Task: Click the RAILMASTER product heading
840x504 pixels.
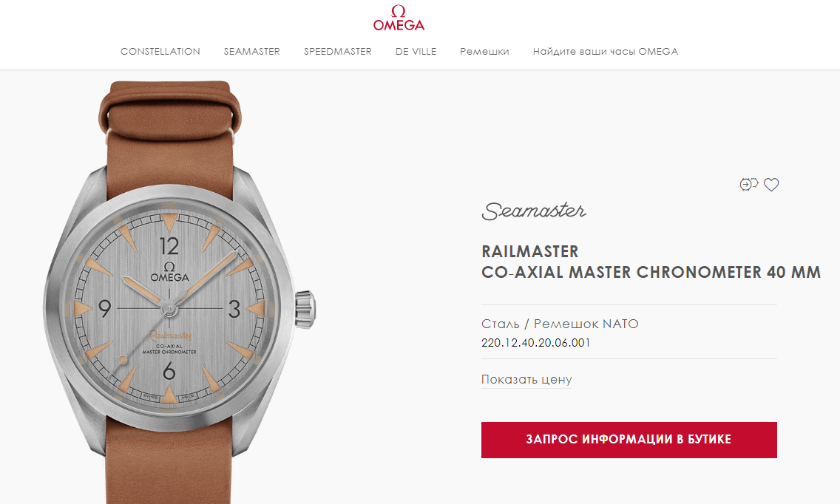Action: [x=530, y=251]
